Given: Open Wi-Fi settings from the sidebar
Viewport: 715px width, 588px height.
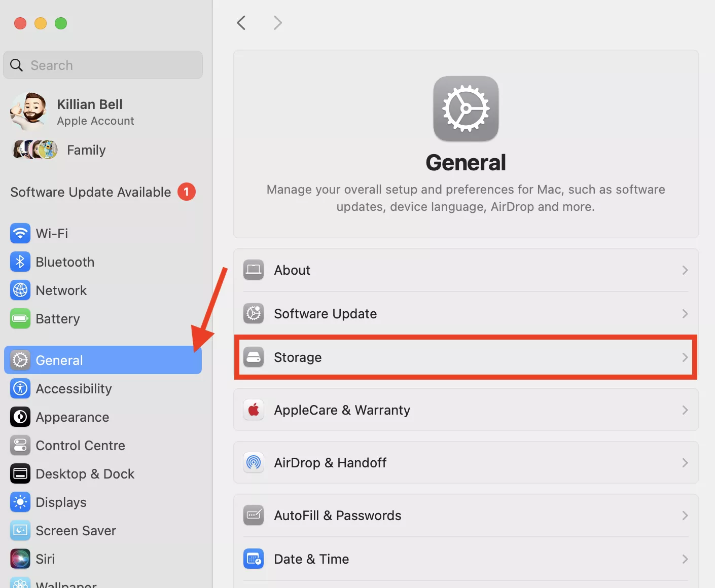Looking at the screenshot, I should pos(52,233).
